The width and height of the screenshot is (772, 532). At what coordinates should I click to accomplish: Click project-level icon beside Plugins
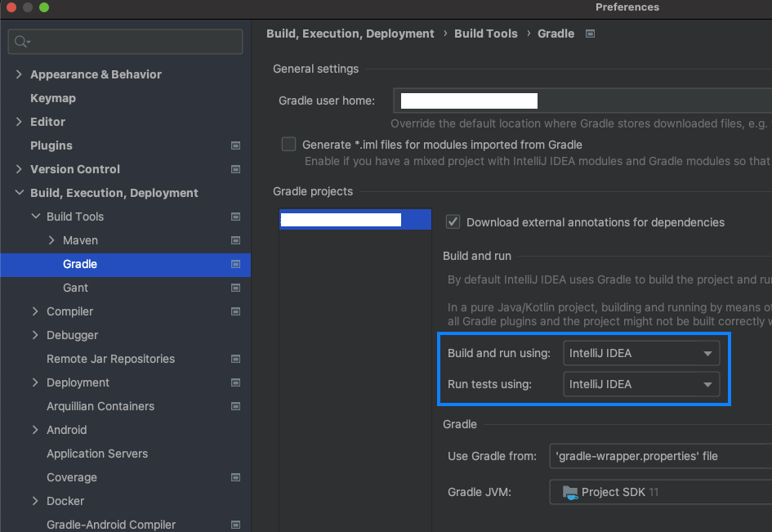(236, 145)
